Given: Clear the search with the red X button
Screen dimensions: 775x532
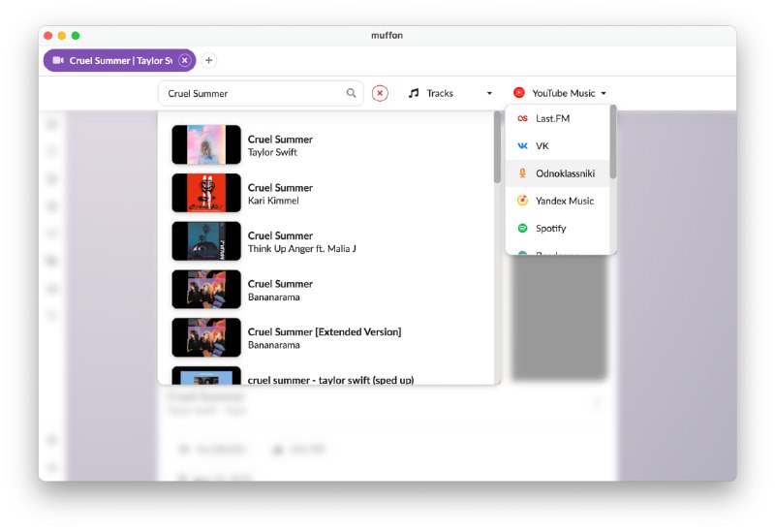Looking at the screenshot, I should 380,93.
